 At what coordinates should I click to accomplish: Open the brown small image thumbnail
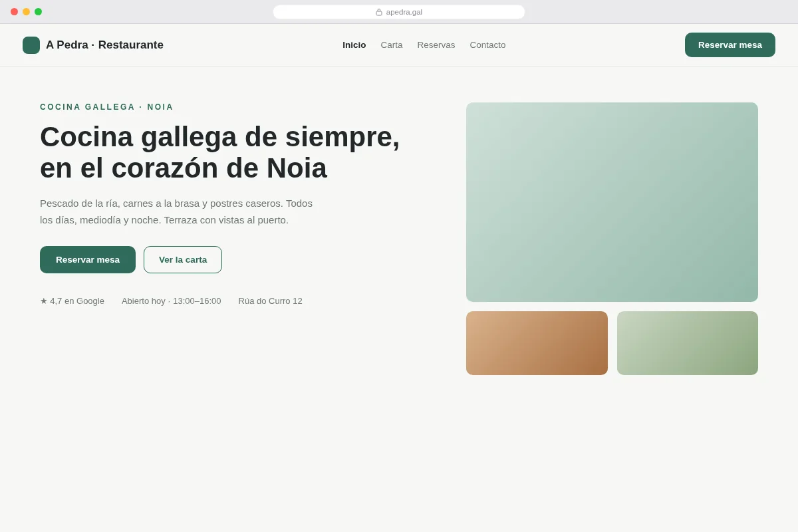pos(537,343)
